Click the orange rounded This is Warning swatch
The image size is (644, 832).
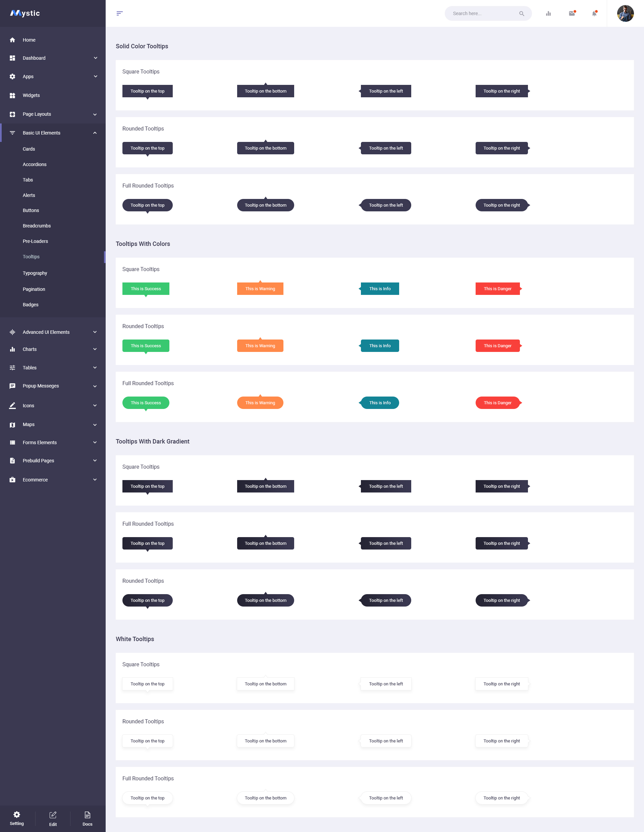260,346
